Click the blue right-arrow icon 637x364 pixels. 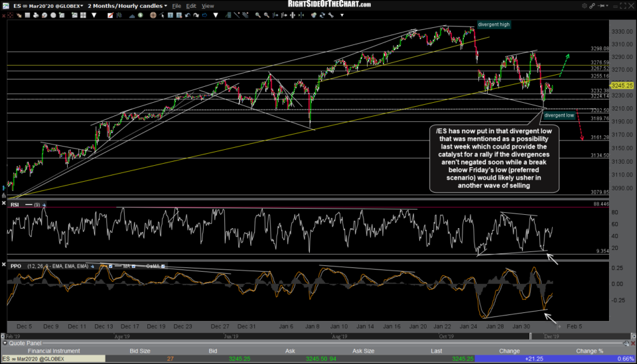(204, 15)
